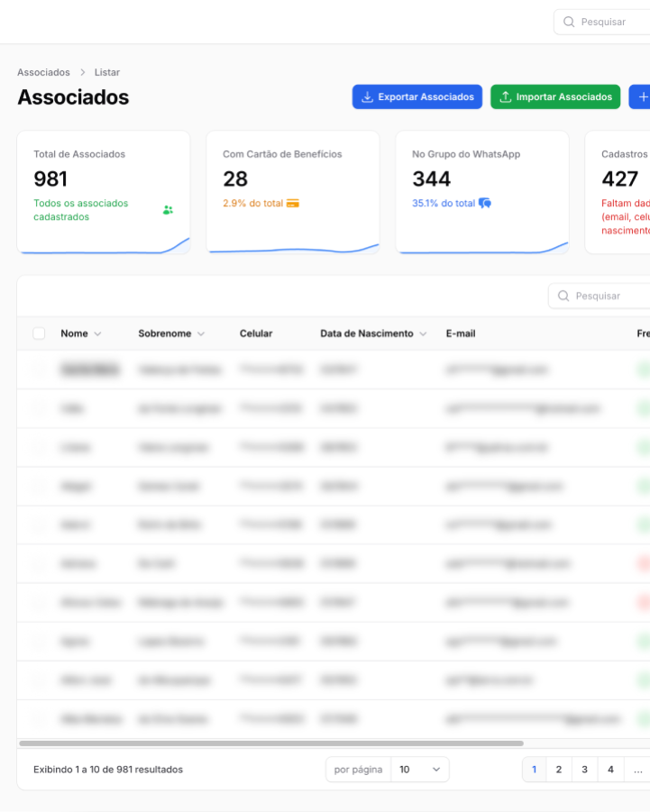
Task: Go to page 4
Action: (x=610, y=770)
